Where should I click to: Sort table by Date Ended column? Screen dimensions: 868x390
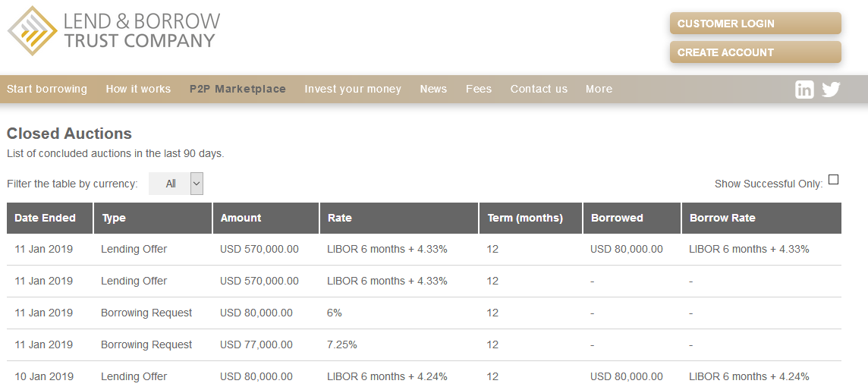coord(46,218)
